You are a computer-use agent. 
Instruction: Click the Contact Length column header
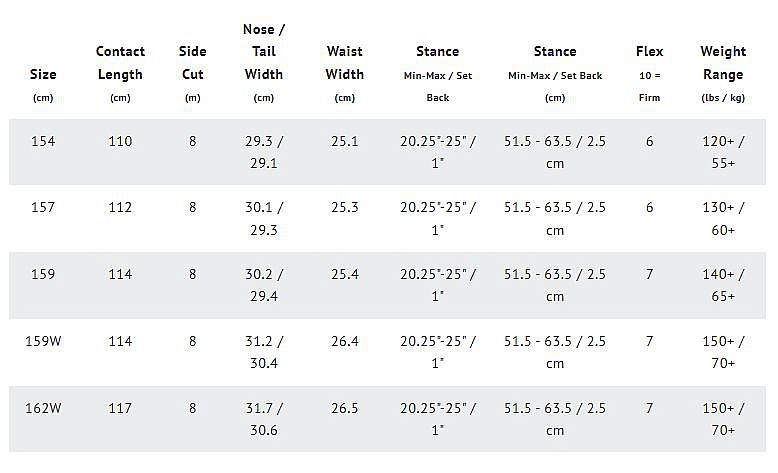coord(120,73)
